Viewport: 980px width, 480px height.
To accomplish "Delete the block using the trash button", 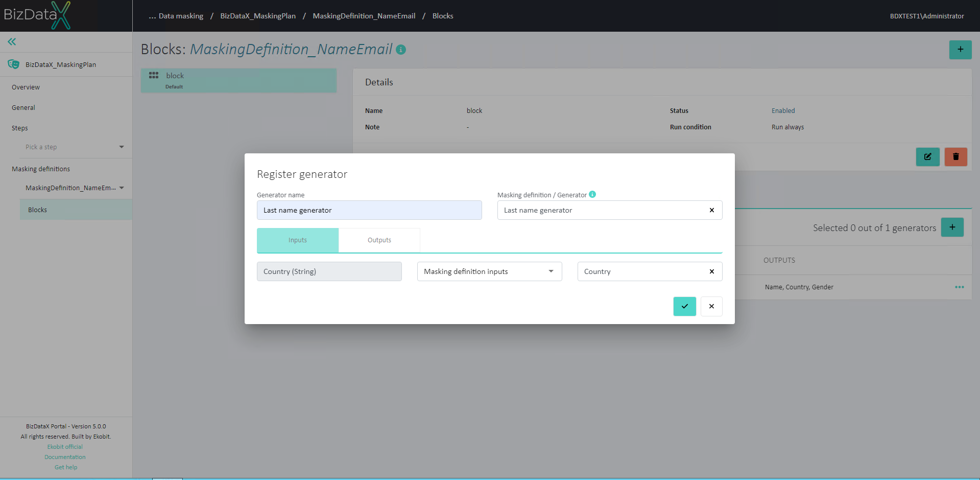I will (x=955, y=157).
